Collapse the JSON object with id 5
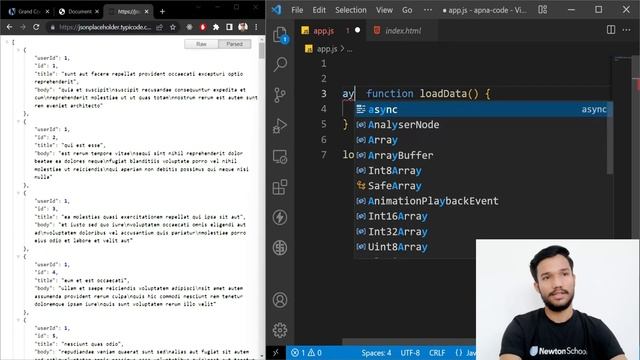Image resolution: width=640 pixels, height=360 pixels. click(19, 320)
